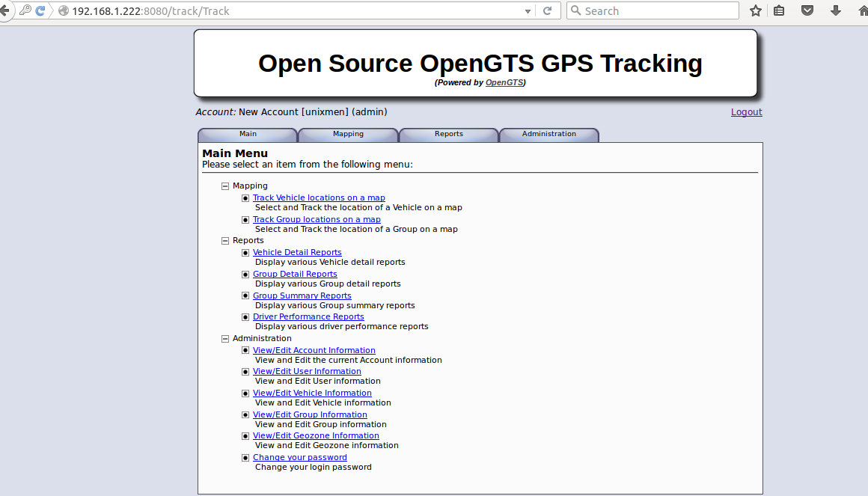Log out using the Logout link
This screenshot has width=868, height=496.
746,112
